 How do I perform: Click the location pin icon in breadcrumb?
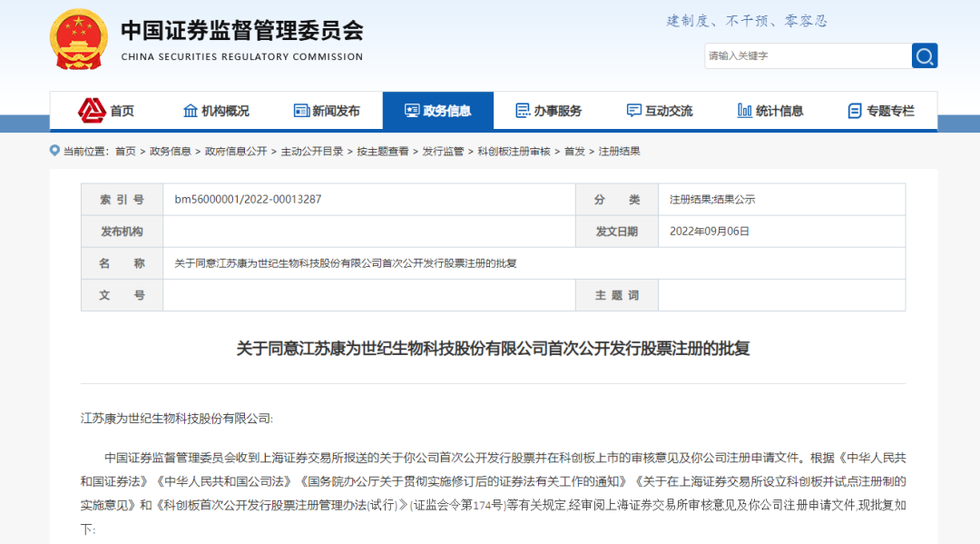click(x=55, y=151)
